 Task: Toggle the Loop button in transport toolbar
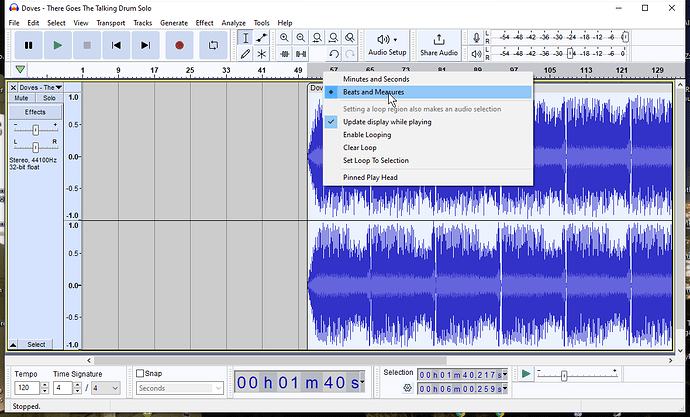point(212,45)
